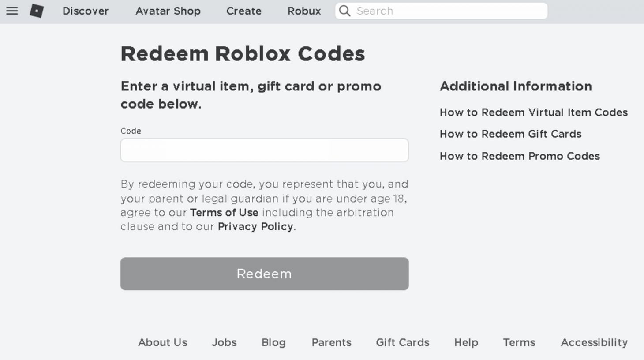View the Accessibility page
Image resolution: width=644 pixels, height=360 pixels.
[x=594, y=342]
